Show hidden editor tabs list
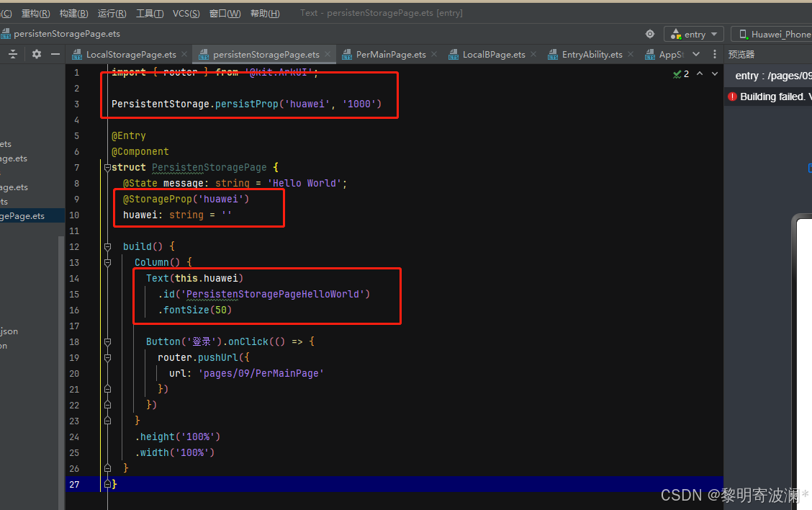This screenshot has width=812, height=510. click(x=696, y=54)
